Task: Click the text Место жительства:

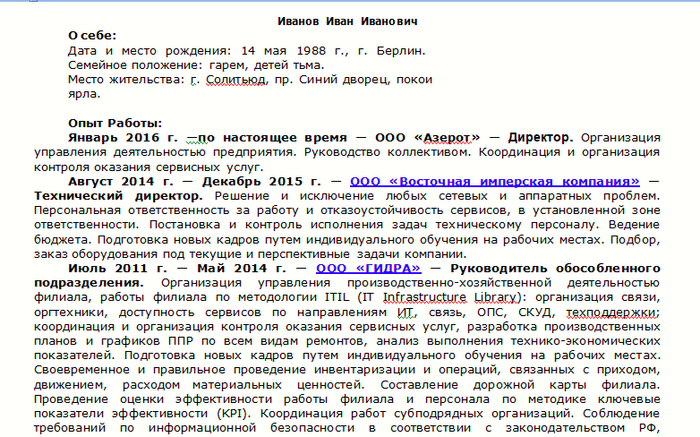Action: point(126,79)
